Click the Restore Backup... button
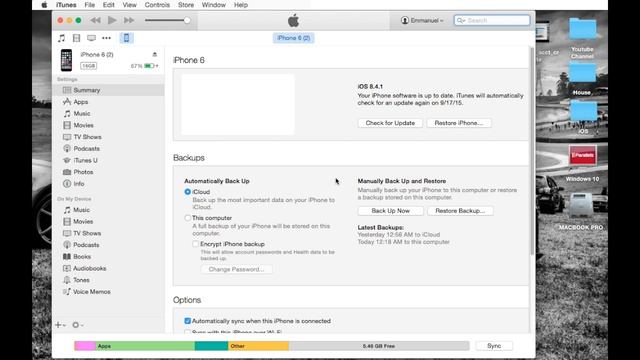Viewport: 640px width, 360px height. [x=460, y=211]
